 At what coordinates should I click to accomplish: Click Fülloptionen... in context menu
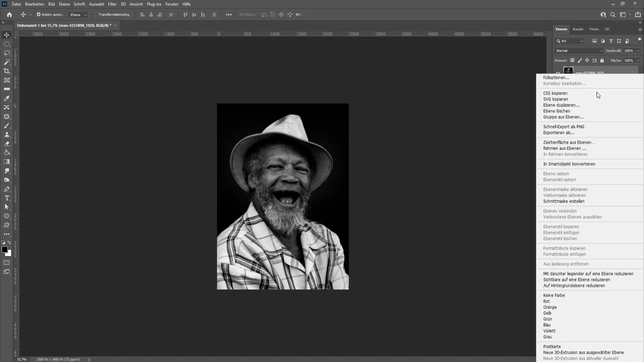pyautogui.click(x=556, y=77)
